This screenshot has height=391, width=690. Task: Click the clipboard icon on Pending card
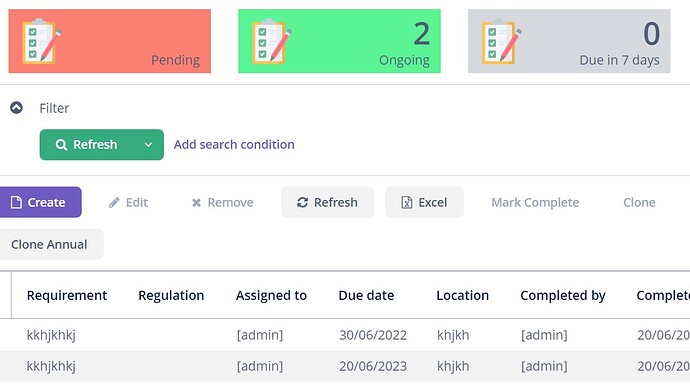click(42, 41)
